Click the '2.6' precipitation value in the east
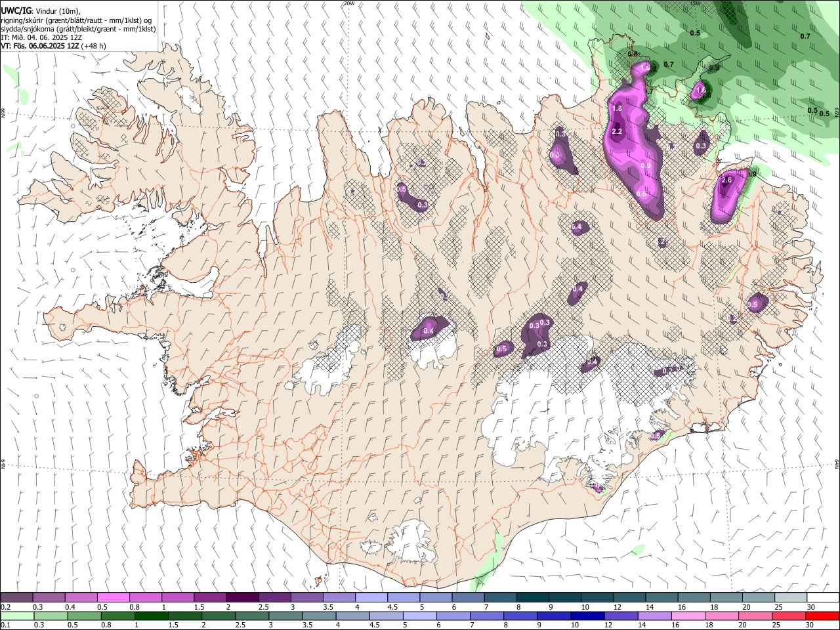The height and width of the screenshot is (630, 840). [x=726, y=180]
